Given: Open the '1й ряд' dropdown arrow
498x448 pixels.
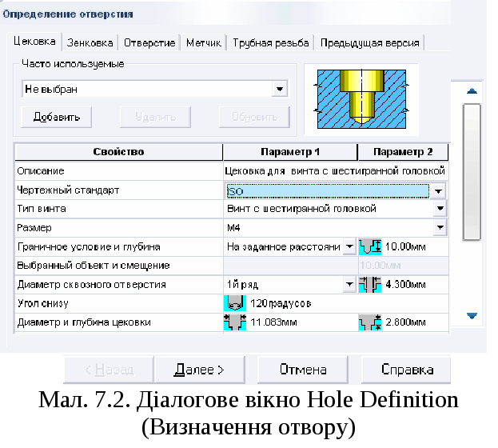Looking at the screenshot, I should point(349,284).
